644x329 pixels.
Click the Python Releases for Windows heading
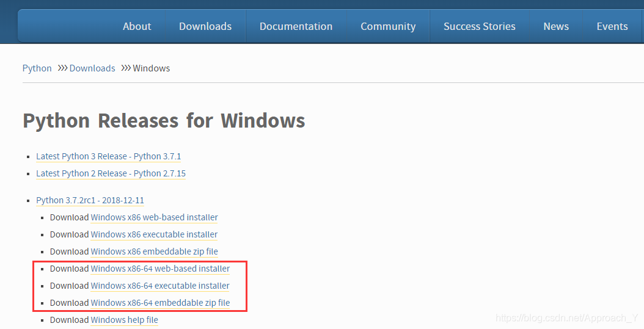coord(164,121)
